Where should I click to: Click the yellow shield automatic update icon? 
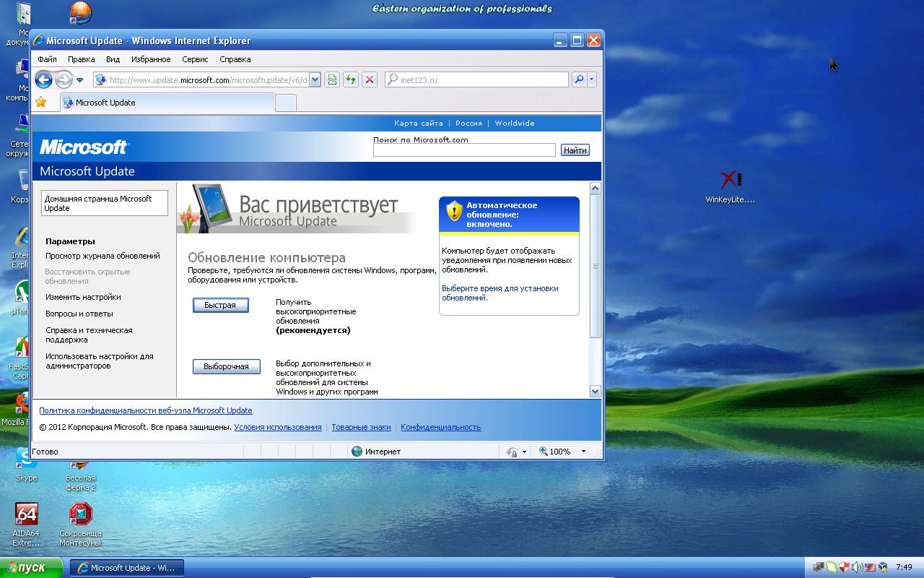pos(454,210)
